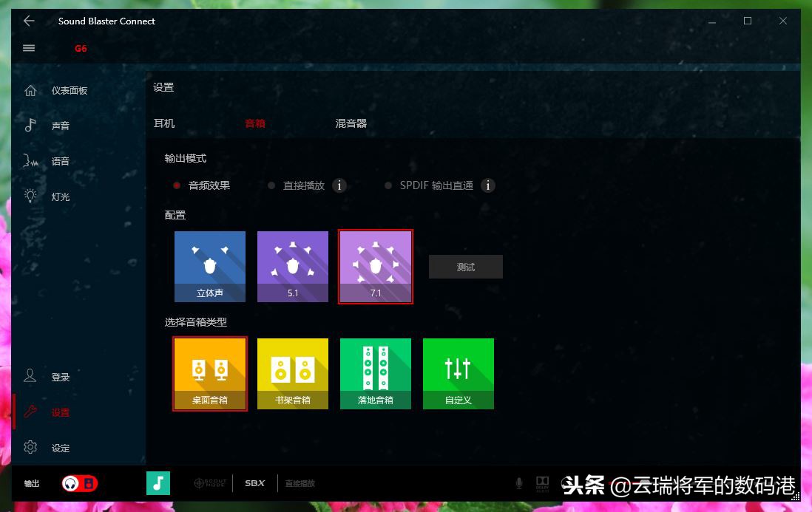Open the 灯光 lighting panel icon

pyautogui.click(x=30, y=195)
